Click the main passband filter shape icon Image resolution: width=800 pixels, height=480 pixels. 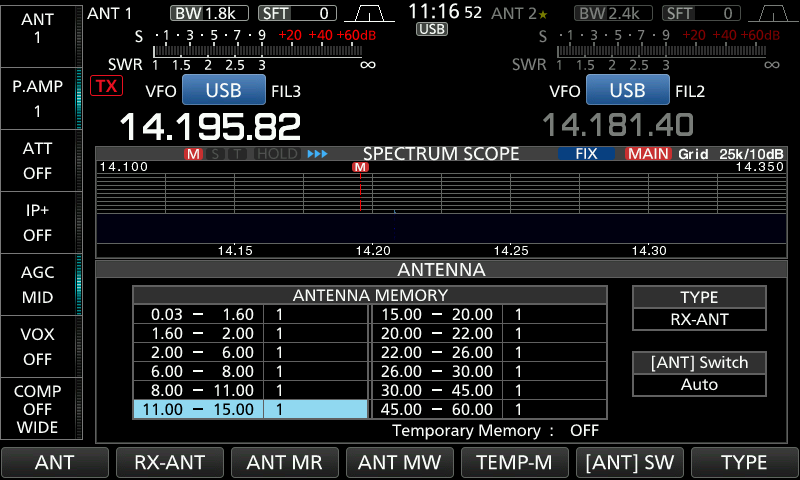(x=369, y=13)
